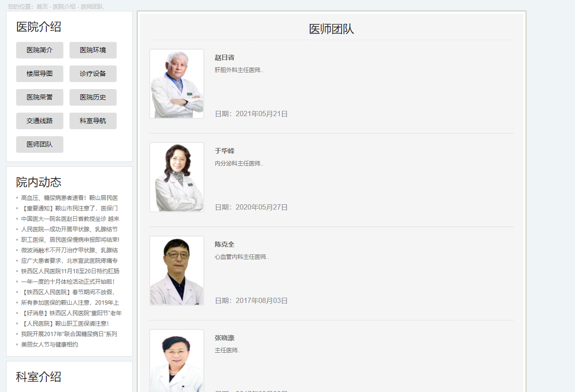Open news 人民医院—成功开展甲状腺
Viewport: 575px width, 392px height.
[69, 229]
